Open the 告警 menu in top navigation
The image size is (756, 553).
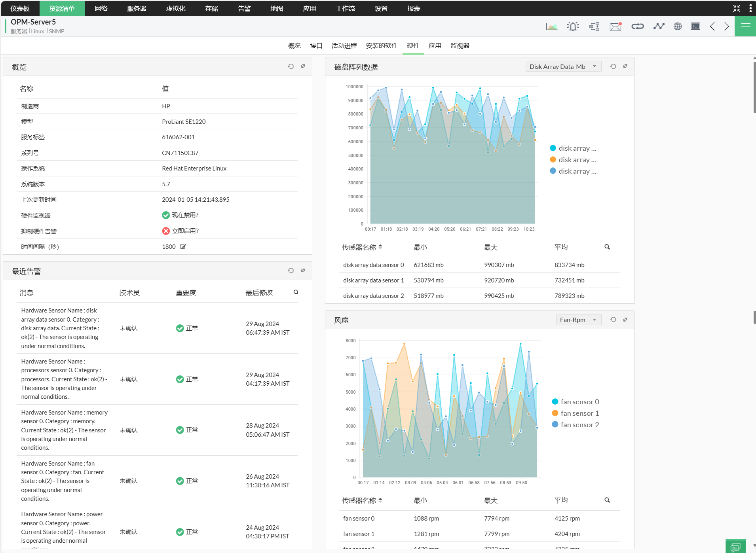[244, 8]
